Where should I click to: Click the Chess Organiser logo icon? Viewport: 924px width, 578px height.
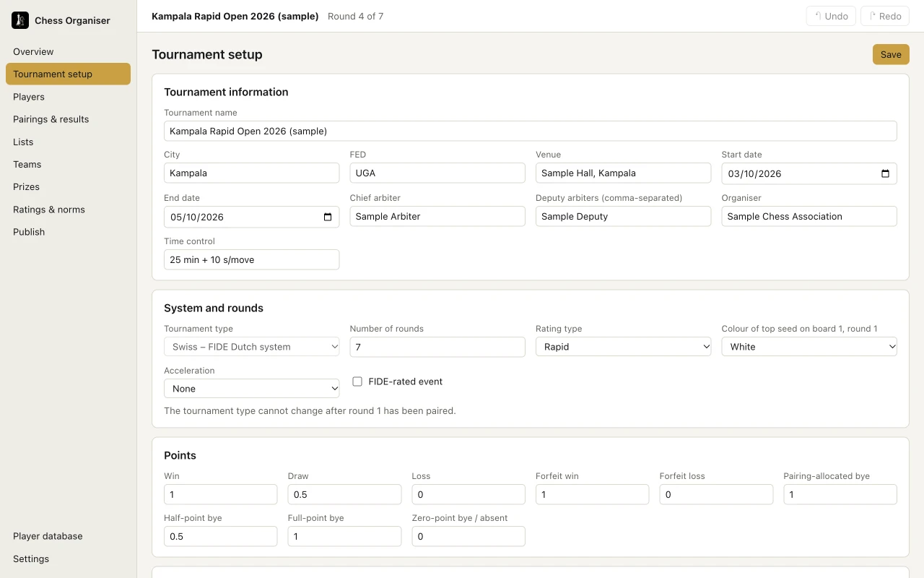pyautogui.click(x=20, y=20)
